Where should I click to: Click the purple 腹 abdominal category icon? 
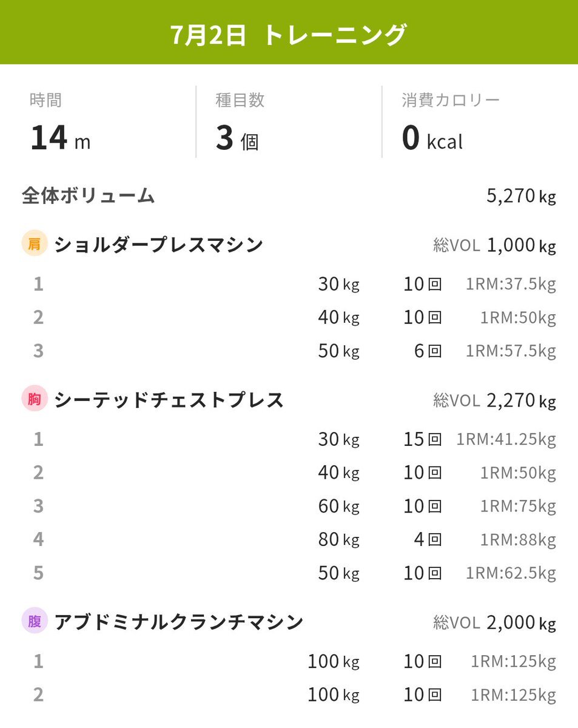34,622
